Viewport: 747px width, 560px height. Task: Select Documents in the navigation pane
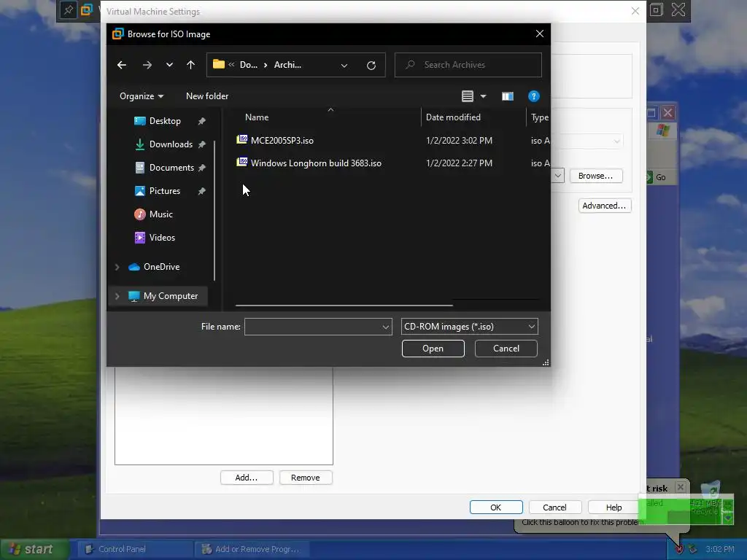[171, 168]
